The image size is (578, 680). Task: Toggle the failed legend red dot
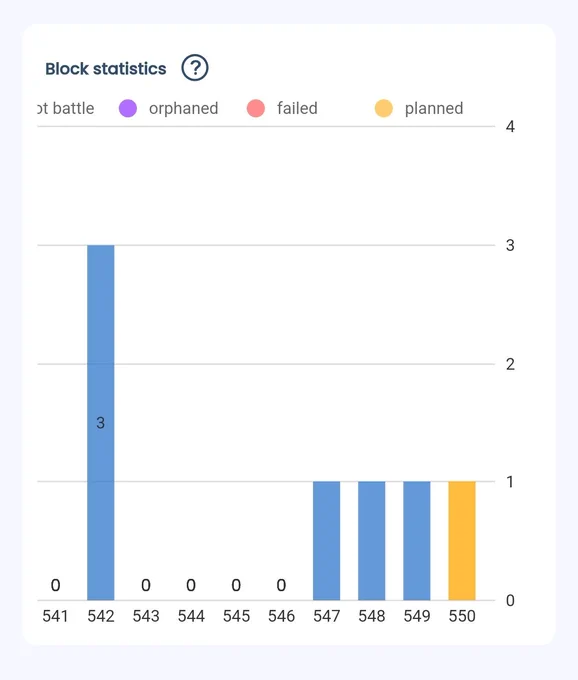coord(256,108)
